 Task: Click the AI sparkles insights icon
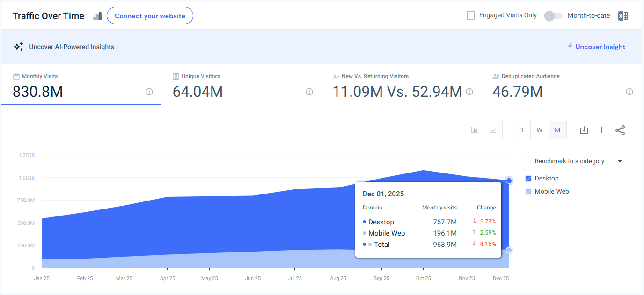[18, 46]
